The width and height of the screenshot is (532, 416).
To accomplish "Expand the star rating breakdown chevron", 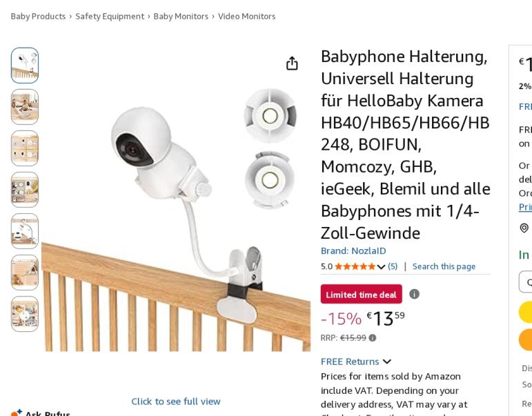I will (x=381, y=267).
